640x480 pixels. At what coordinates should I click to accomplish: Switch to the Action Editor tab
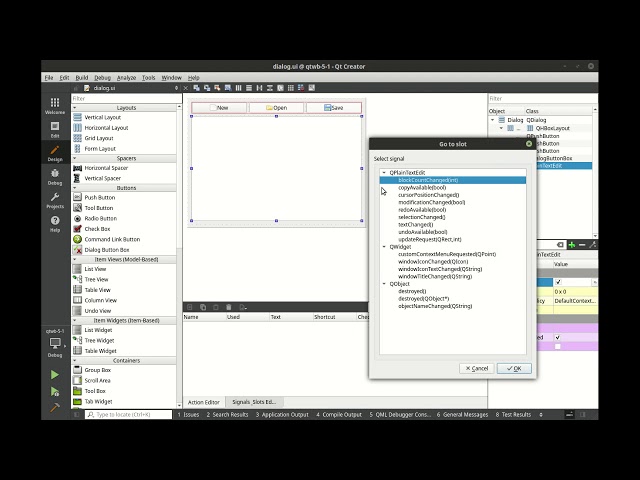pyautogui.click(x=204, y=402)
